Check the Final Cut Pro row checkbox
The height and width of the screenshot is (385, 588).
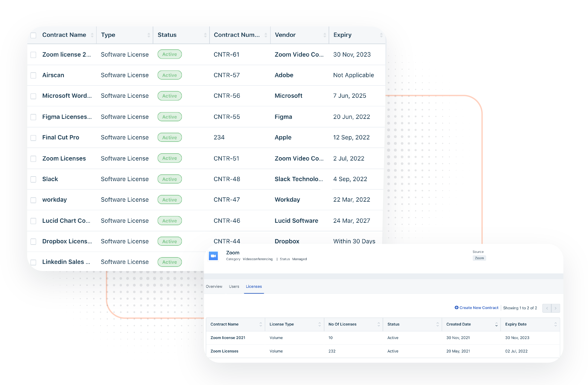coord(33,138)
